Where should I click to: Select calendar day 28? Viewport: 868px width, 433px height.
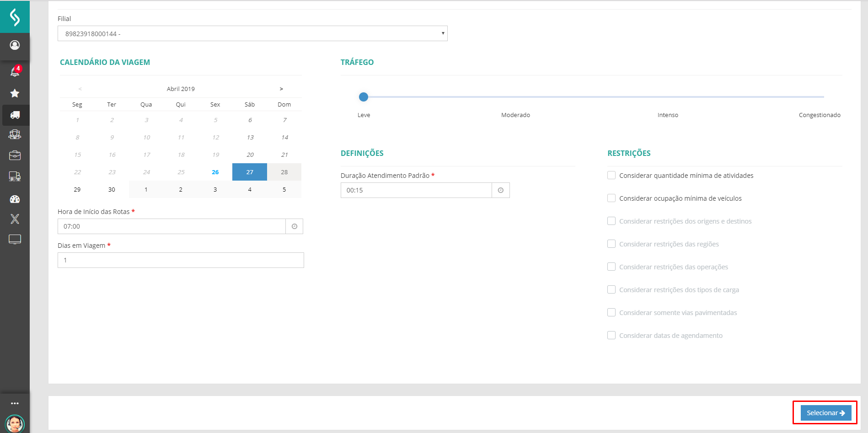click(284, 172)
